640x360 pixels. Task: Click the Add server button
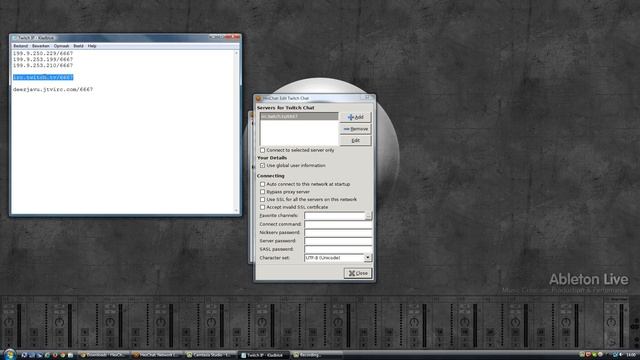356,117
